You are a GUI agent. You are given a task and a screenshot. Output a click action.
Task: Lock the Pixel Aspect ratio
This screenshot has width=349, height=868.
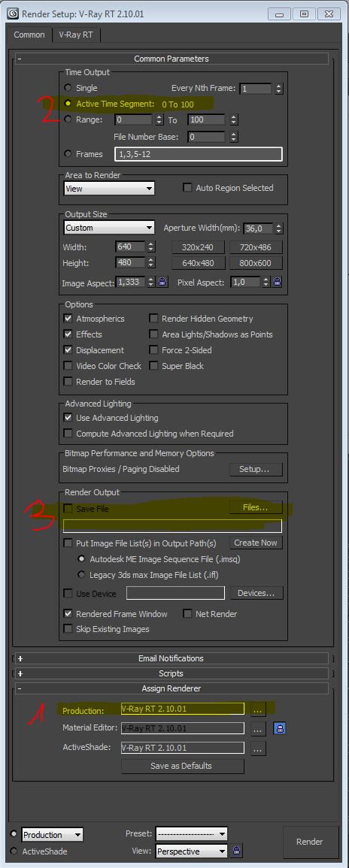coord(277,282)
